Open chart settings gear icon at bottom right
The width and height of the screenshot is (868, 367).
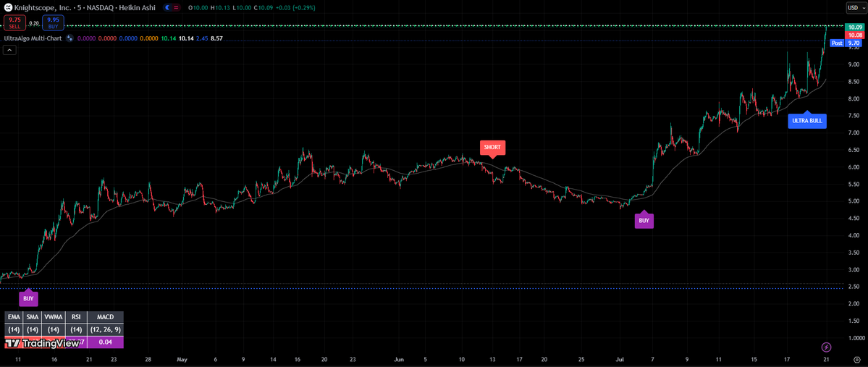pyautogui.click(x=856, y=359)
